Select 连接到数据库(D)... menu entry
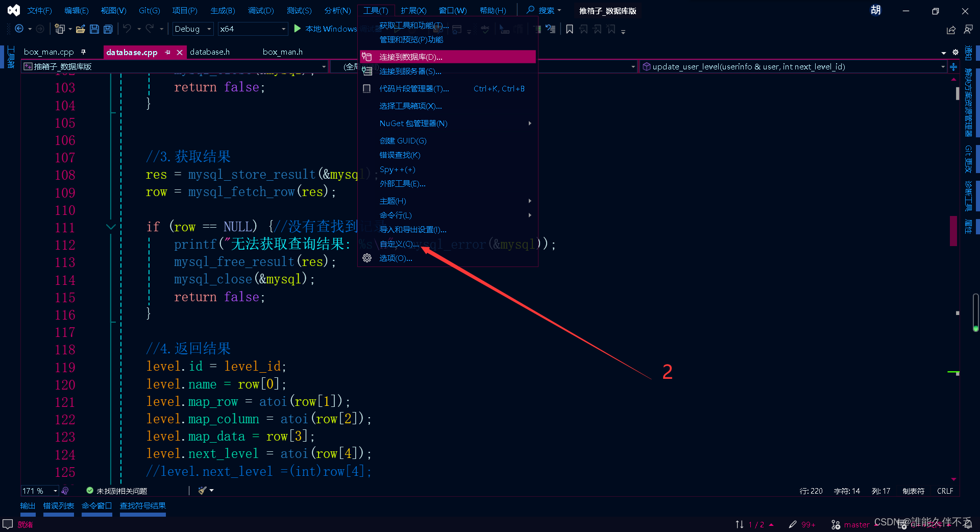Image resolution: width=980 pixels, height=532 pixels. point(449,57)
